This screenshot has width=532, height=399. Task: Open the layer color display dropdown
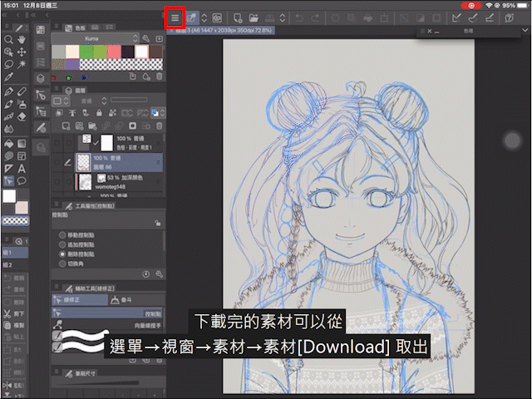158,113
